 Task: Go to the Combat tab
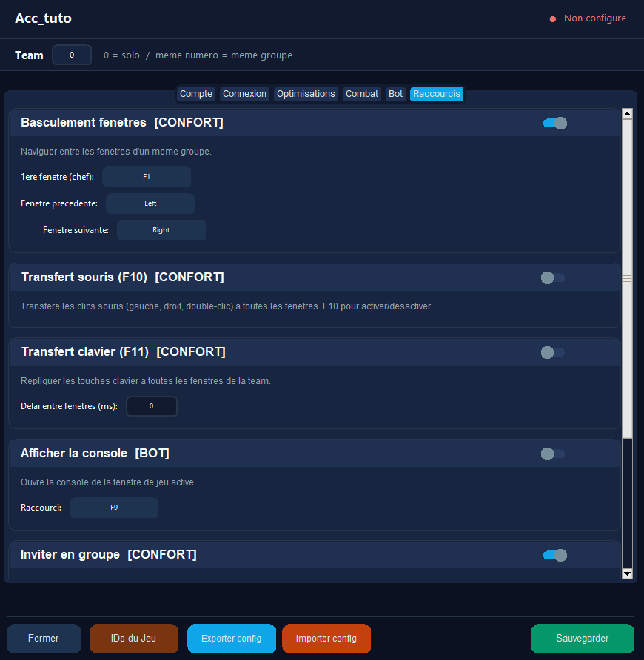tap(362, 94)
